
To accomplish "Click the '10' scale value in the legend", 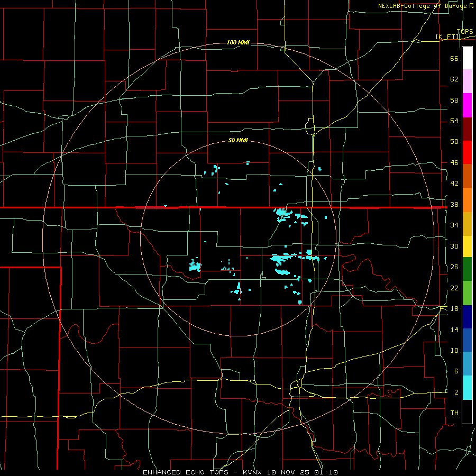I will [x=454, y=350].
